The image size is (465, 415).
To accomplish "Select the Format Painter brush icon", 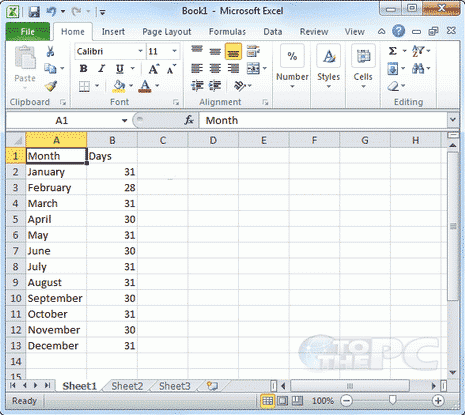I will click(x=51, y=86).
